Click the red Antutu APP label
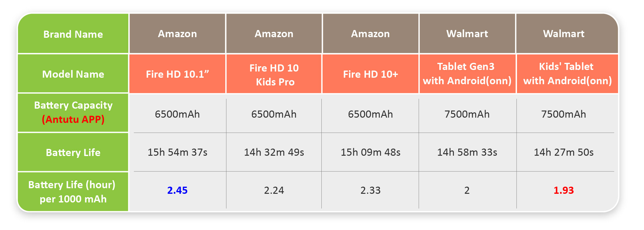The image size is (644, 230). (73, 119)
